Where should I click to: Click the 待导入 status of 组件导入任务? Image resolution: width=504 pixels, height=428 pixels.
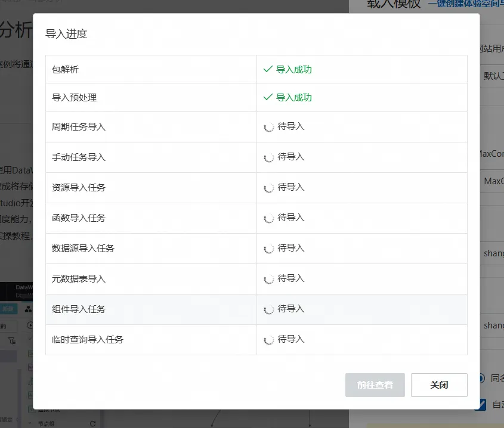tap(290, 309)
